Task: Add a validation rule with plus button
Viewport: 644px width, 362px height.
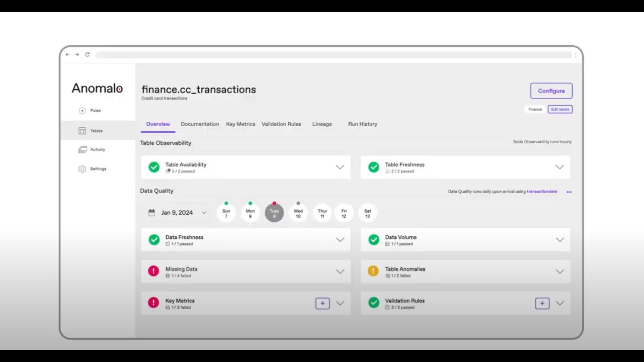Action: point(542,303)
